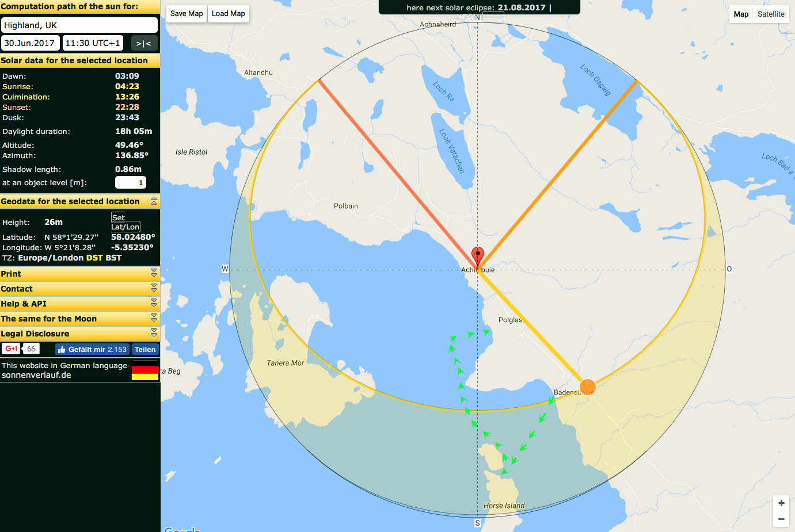Click the red location pin marker

[x=477, y=257]
